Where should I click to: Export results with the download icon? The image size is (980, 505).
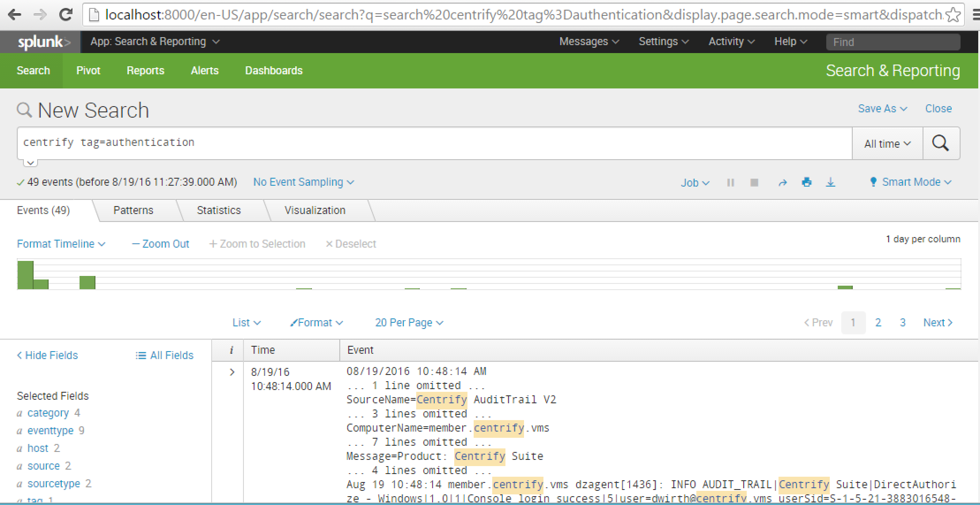[x=831, y=182]
